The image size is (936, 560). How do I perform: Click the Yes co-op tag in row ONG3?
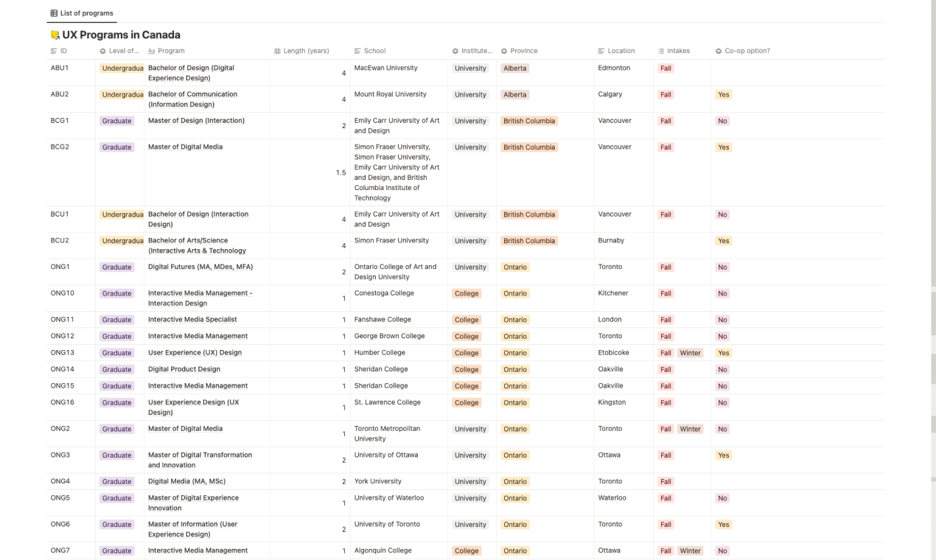(723, 455)
